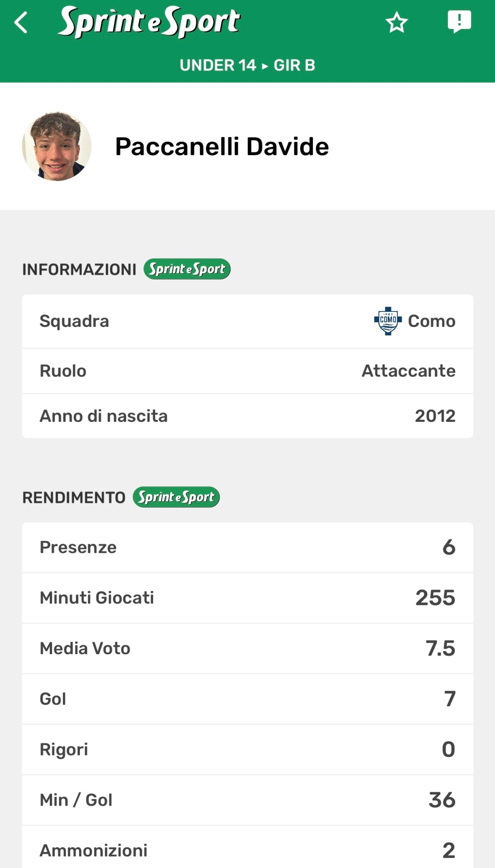Select the Minuti Giocati stat row
Image resolution: width=495 pixels, height=868 pixels.
coord(247,598)
